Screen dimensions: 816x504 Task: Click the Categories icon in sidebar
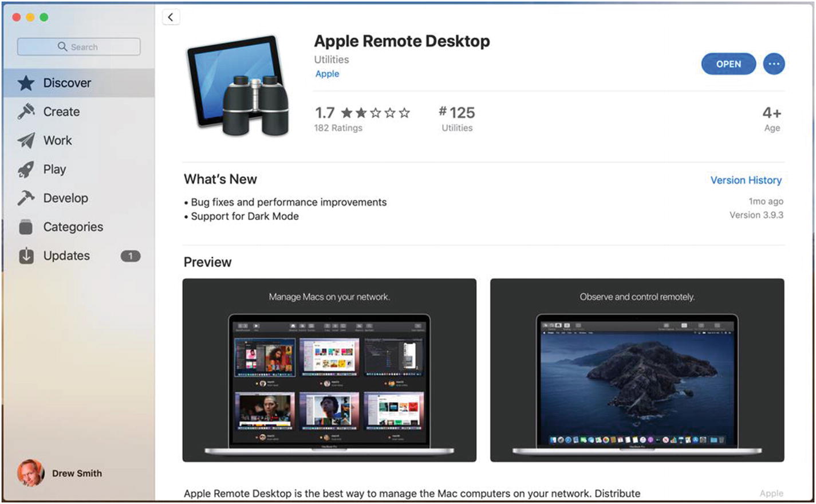coord(26,227)
